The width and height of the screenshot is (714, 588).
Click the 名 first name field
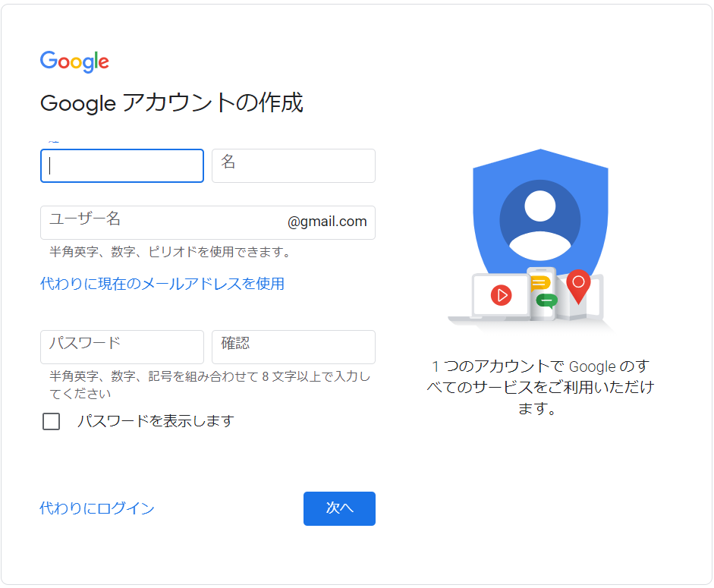click(x=294, y=166)
